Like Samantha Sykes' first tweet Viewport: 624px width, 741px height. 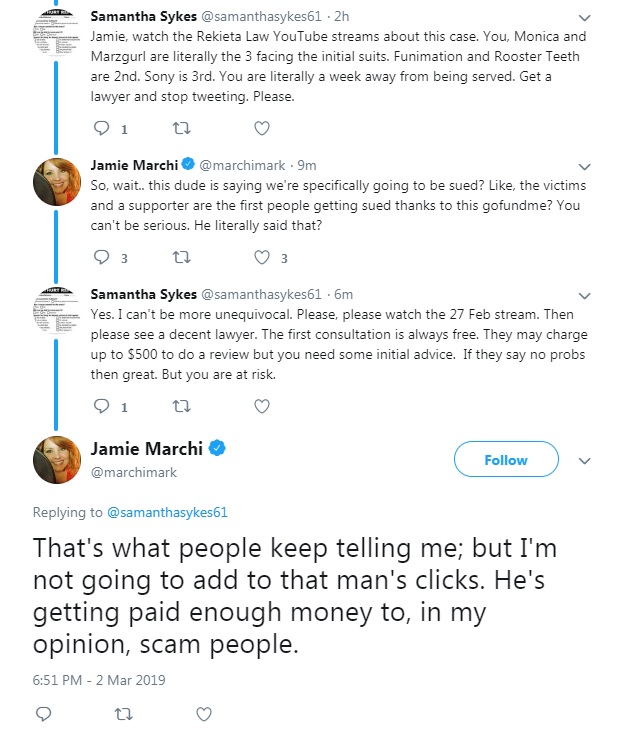coord(262,128)
